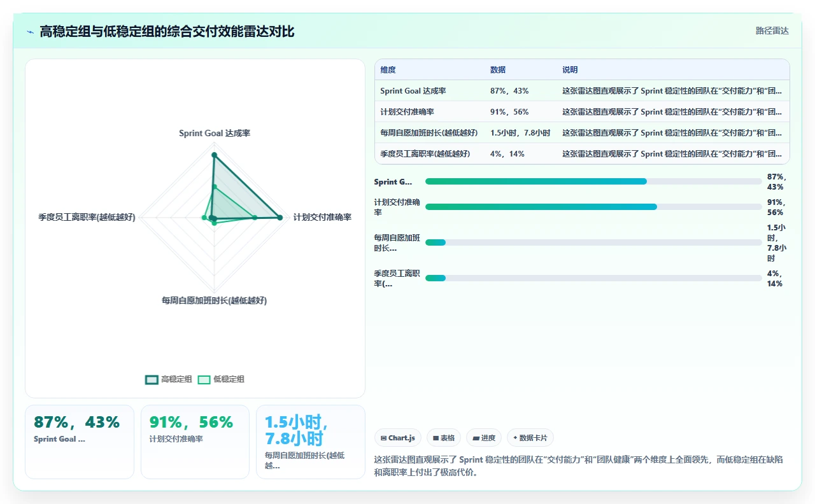Click the 计划交付准确率 progress bar
Image resolution: width=815 pixels, height=504 pixels.
pyautogui.click(x=593, y=207)
